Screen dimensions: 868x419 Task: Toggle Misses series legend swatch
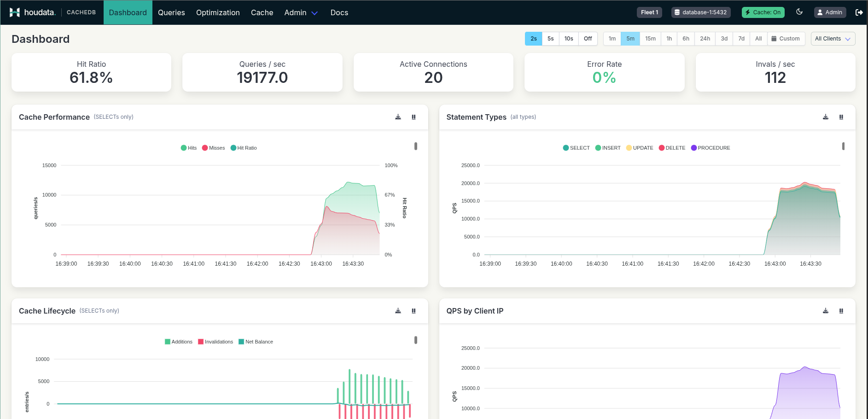[205, 148]
